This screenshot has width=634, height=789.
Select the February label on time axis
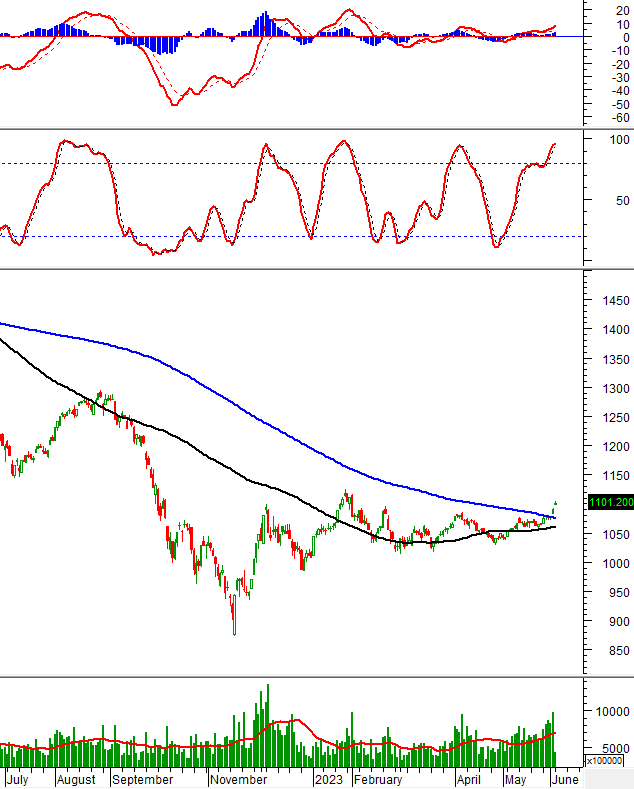[x=378, y=779]
